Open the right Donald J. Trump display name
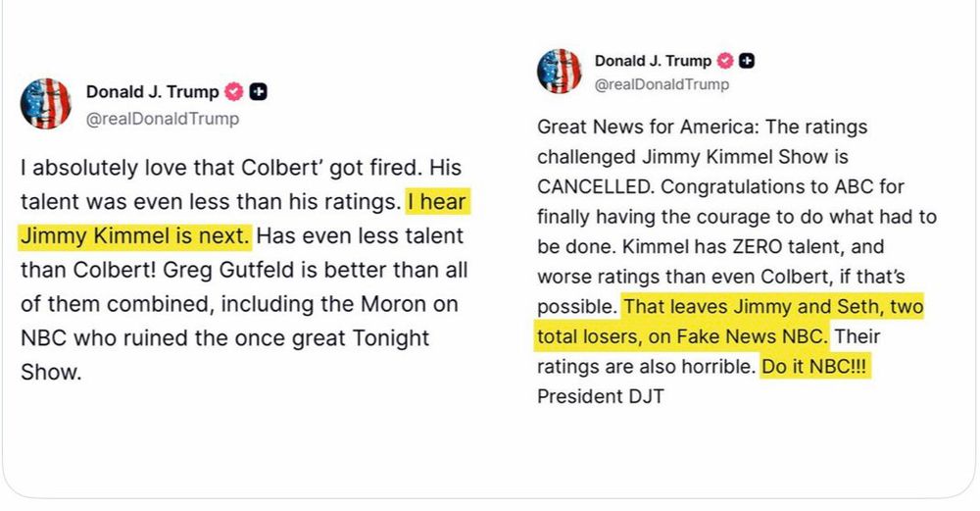Image resolution: width=980 pixels, height=511 pixels. tap(653, 61)
